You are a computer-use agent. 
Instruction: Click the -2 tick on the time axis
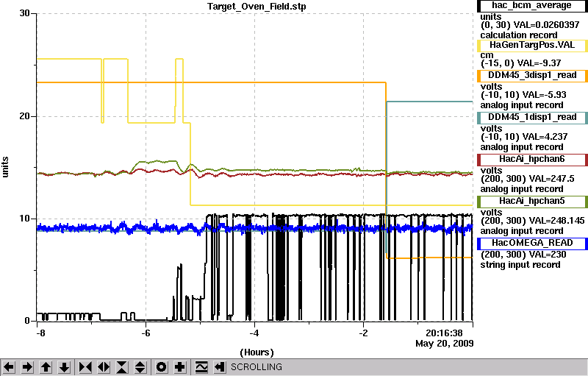point(363,333)
